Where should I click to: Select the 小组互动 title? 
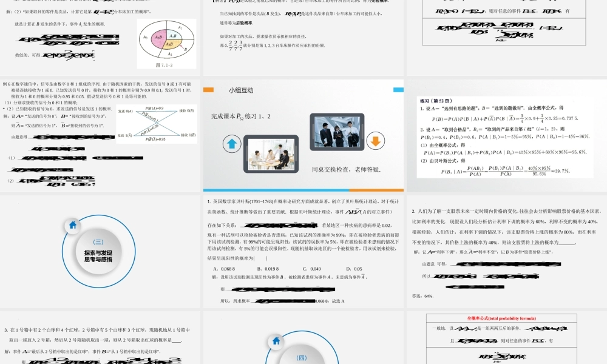click(x=242, y=90)
